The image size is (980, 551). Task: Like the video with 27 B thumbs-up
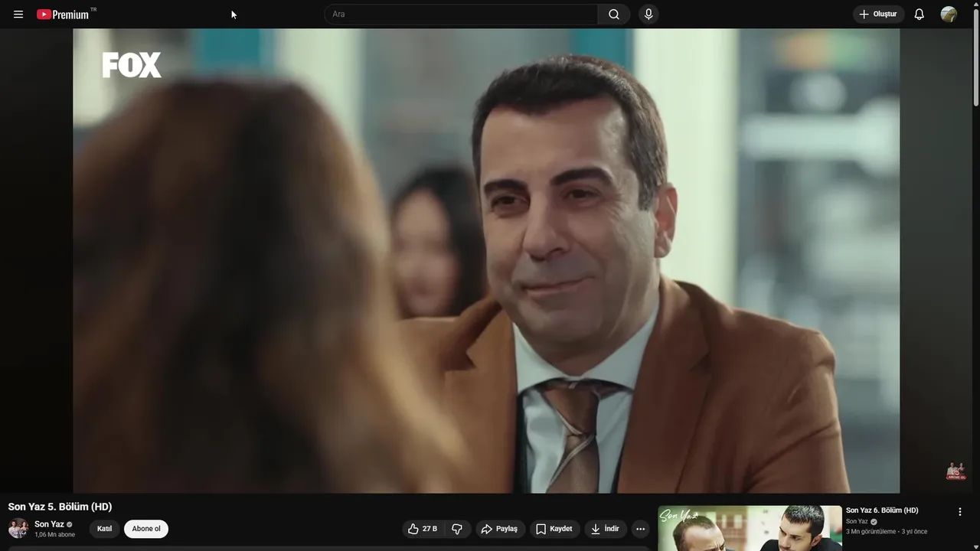(x=423, y=529)
